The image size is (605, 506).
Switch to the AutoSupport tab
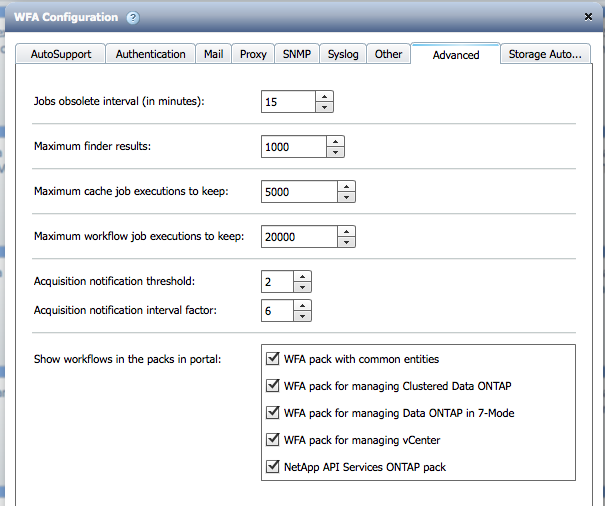[61, 54]
